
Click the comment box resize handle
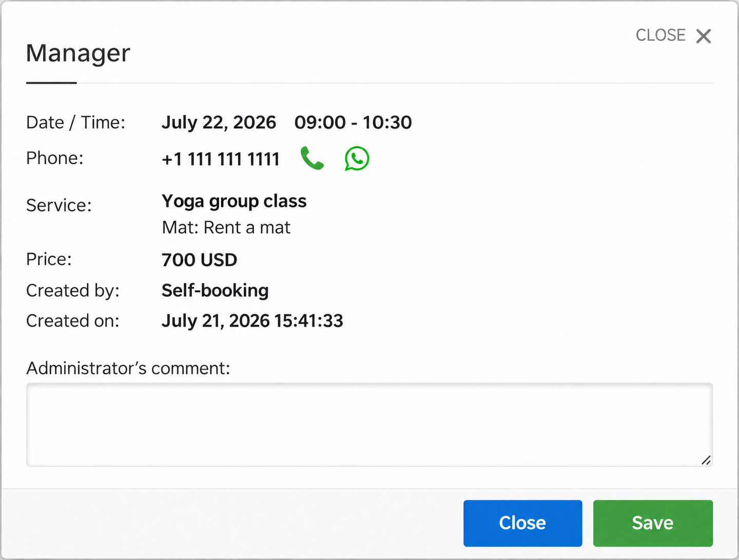[706, 460]
